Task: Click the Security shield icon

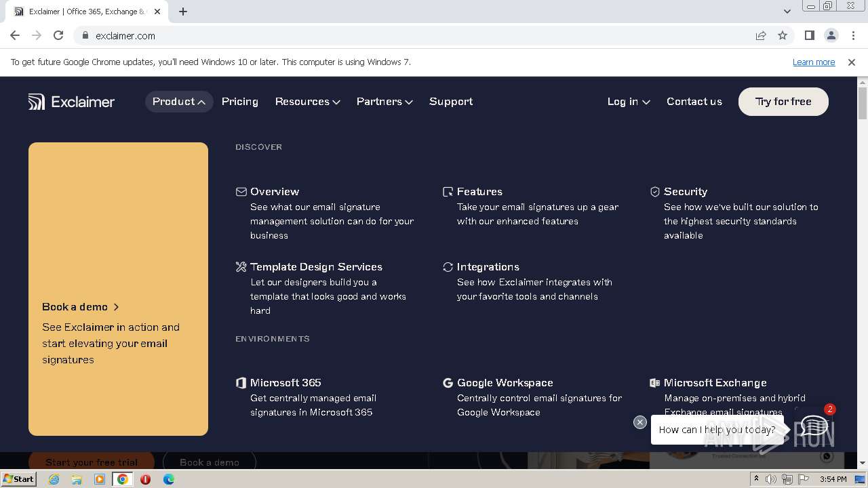Action: (x=654, y=192)
